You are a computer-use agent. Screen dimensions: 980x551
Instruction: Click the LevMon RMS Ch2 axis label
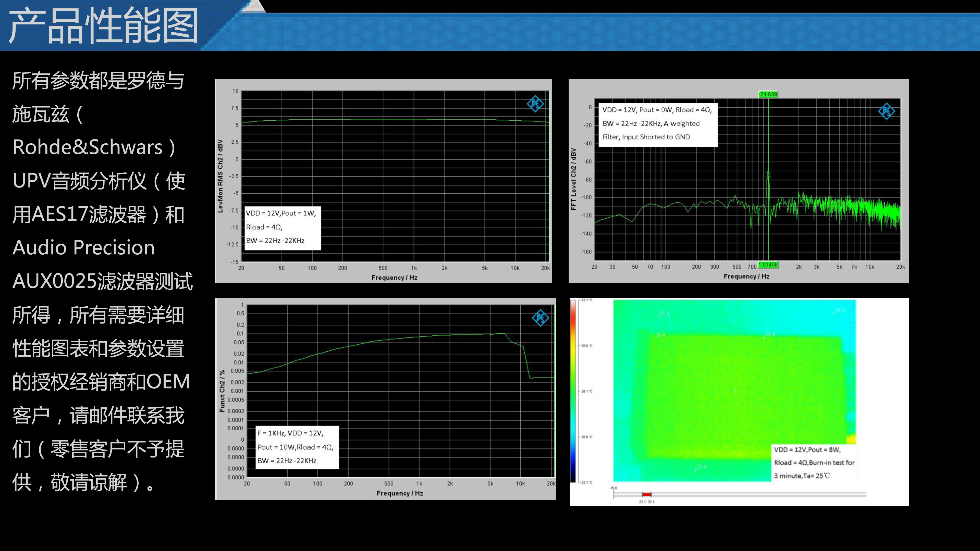pyautogui.click(x=220, y=176)
